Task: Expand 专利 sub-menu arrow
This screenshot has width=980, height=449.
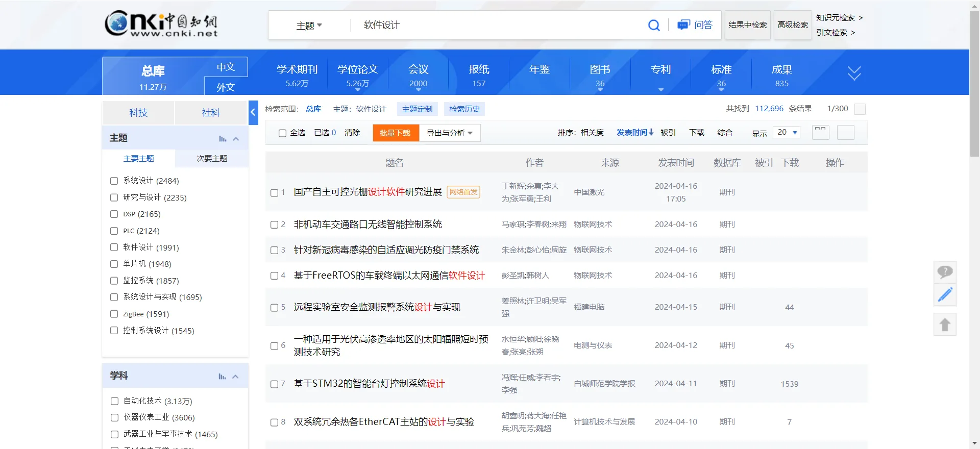Action: tap(661, 90)
